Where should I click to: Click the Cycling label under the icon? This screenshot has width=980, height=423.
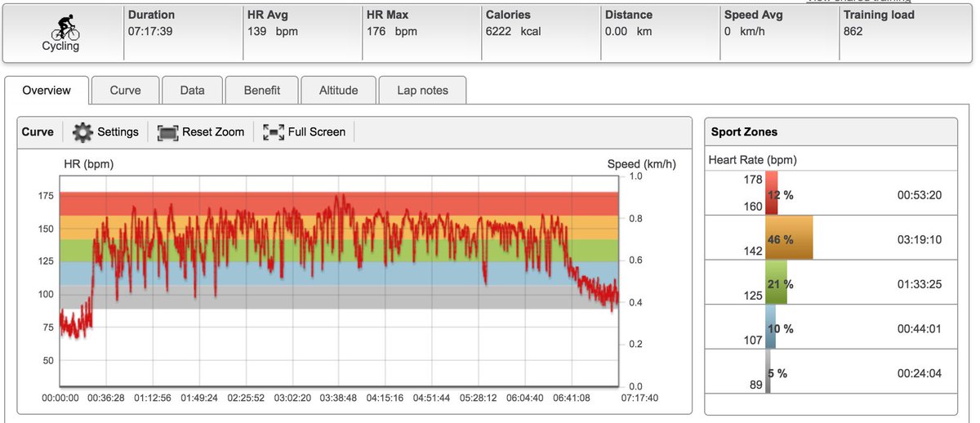pyautogui.click(x=61, y=47)
